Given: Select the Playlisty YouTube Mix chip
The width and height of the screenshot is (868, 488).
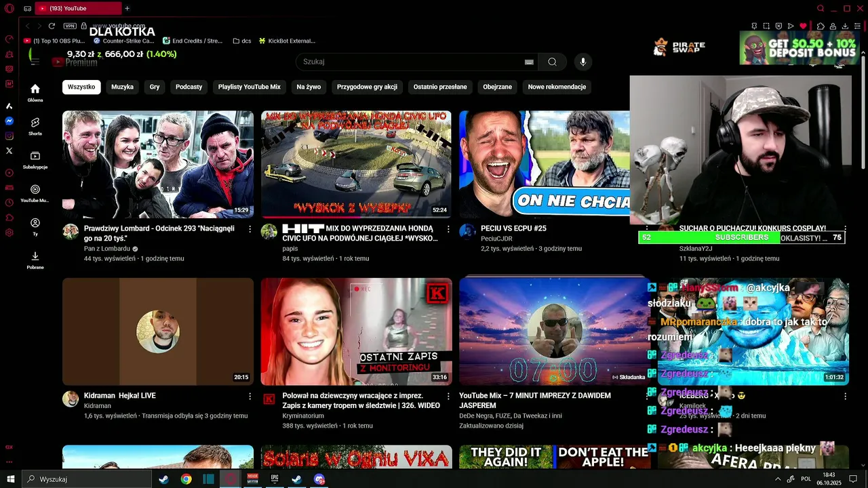Looking at the screenshot, I should pyautogui.click(x=250, y=87).
